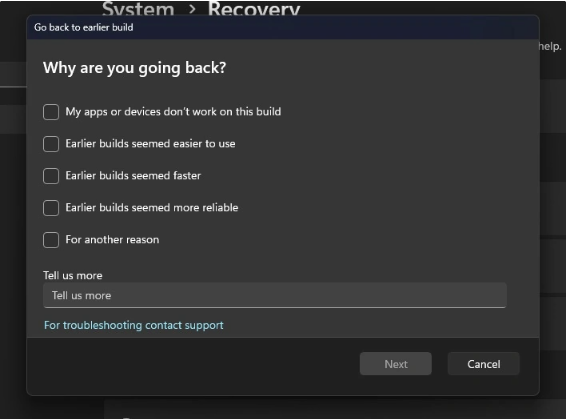This screenshot has height=419, width=567.
Task: Cancel the go back dialog
Action: coord(483,364)
